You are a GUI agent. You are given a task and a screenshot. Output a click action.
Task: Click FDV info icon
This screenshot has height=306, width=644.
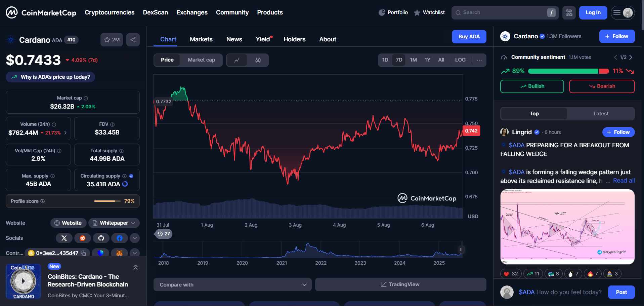[112, 124]
